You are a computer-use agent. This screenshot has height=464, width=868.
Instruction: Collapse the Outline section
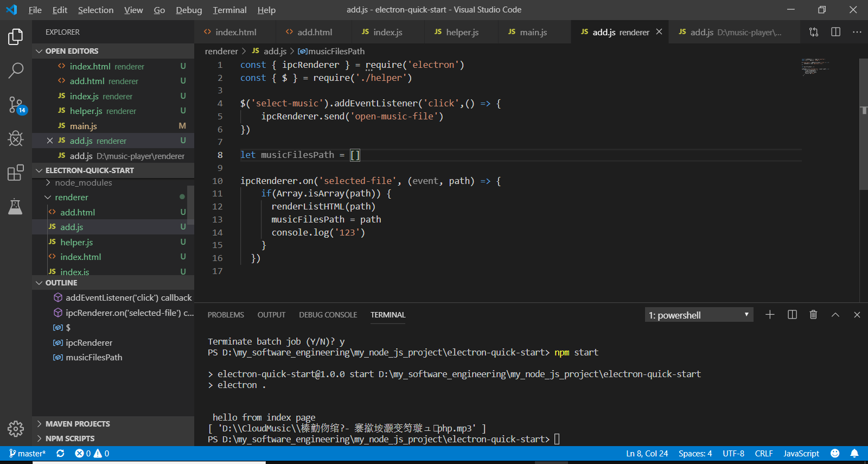click(x=113, y=283)
